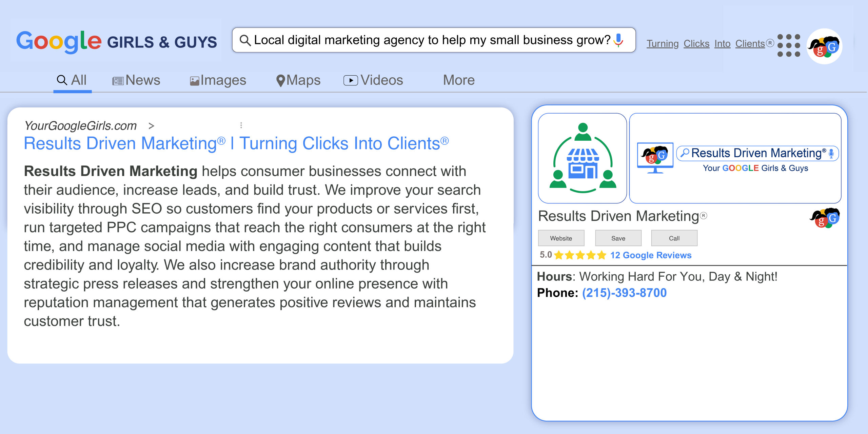Click the Call button
The height and width of the screenshot is (434, 868).
tap(674, 238)
